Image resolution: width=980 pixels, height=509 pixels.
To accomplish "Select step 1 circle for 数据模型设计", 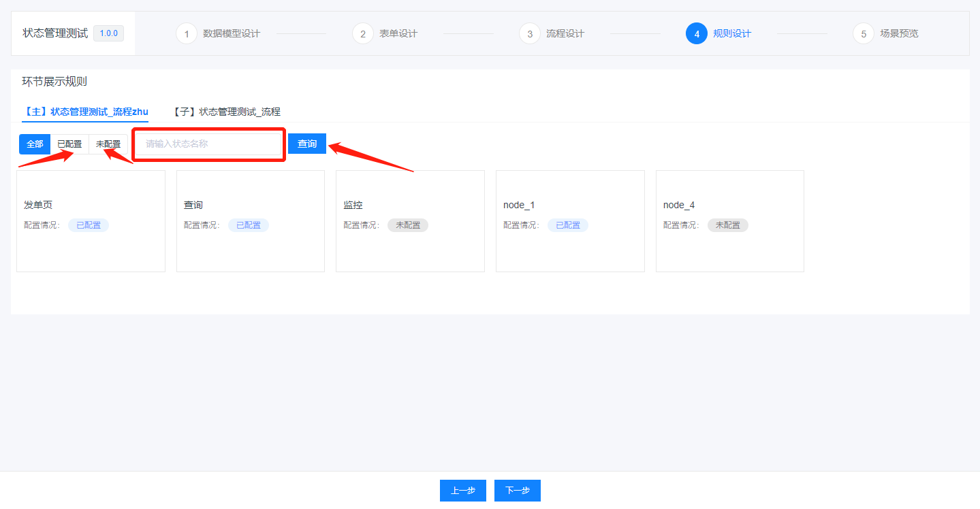I will [187, 33].
